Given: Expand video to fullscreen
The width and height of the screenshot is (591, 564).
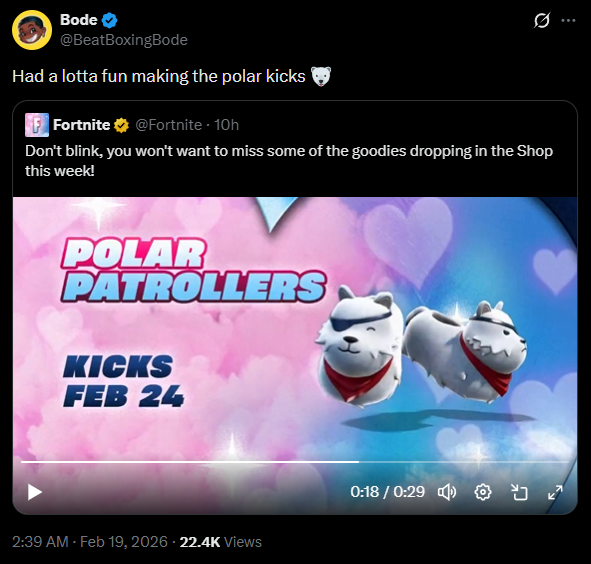Looking at the screenshot, I should [x=555, y=492].
